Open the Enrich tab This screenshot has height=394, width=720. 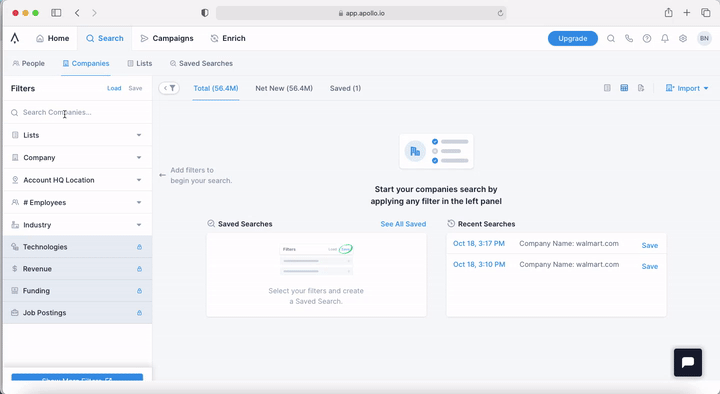tap(228, 38)
